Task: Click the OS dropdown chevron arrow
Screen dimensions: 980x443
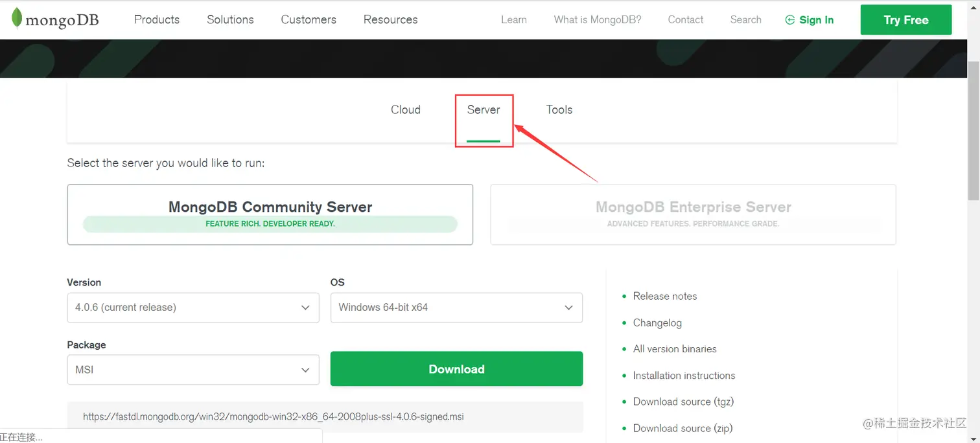Action: pos(568,308)
